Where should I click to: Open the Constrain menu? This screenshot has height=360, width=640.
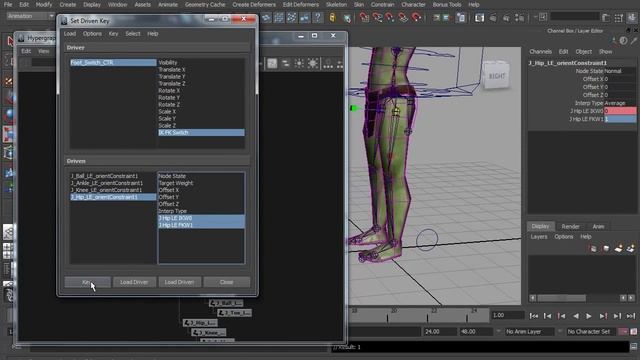pos(382,4)
